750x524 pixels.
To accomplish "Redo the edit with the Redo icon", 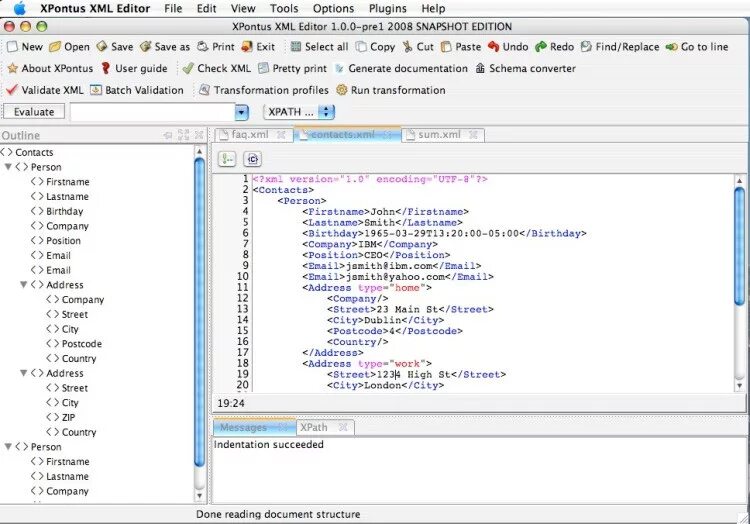I will coord(540,47).
